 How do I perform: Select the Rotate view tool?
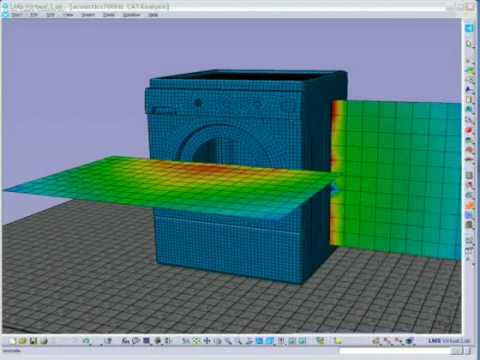218,341
